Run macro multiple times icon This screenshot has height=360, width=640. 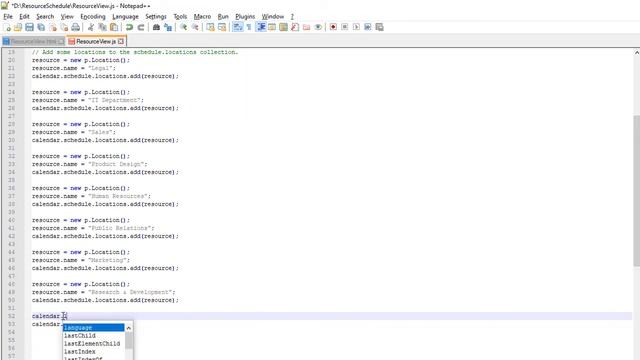368,27
